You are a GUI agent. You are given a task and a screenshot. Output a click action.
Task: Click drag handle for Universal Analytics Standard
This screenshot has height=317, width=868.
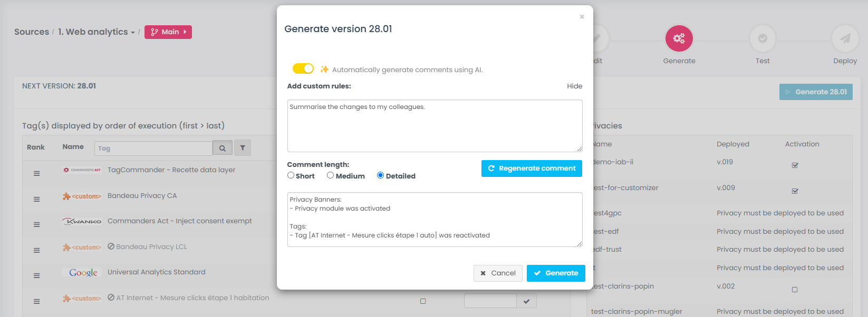click(37, 275)
